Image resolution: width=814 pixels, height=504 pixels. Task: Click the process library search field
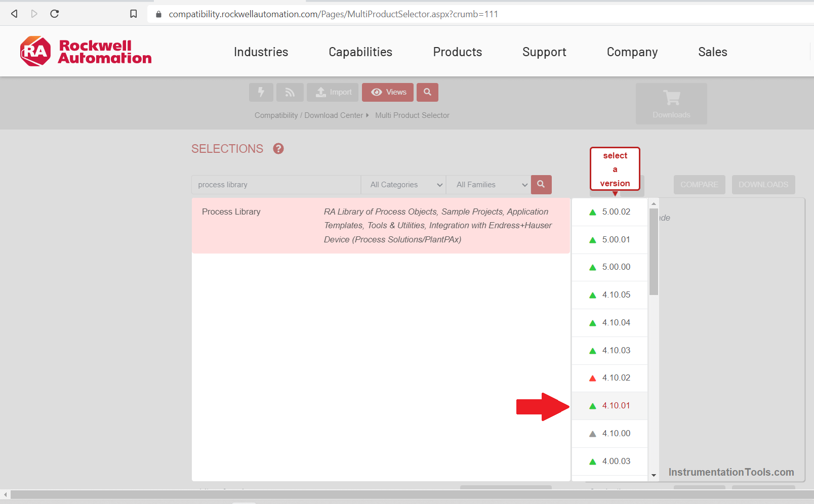276,185
